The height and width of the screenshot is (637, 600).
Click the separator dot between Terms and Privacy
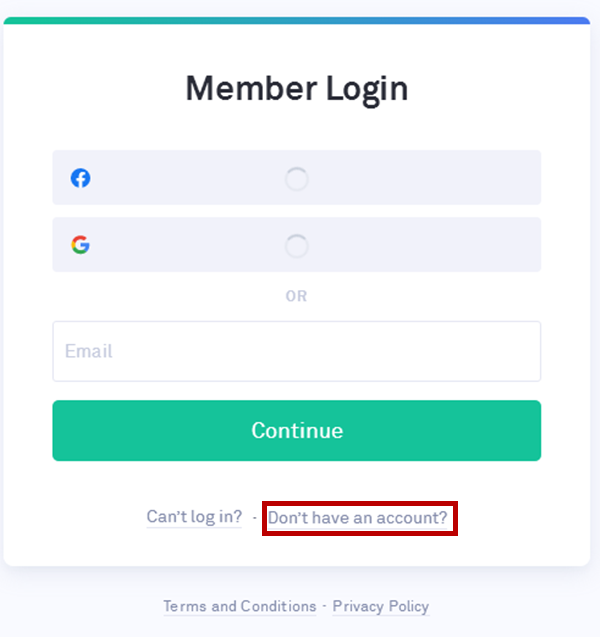(325, 606)
